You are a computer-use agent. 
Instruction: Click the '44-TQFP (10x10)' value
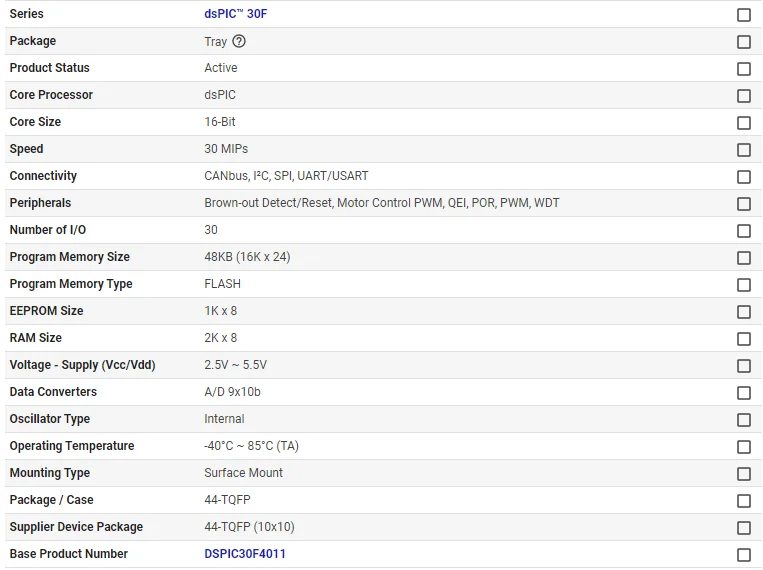(x=249, y=527)
